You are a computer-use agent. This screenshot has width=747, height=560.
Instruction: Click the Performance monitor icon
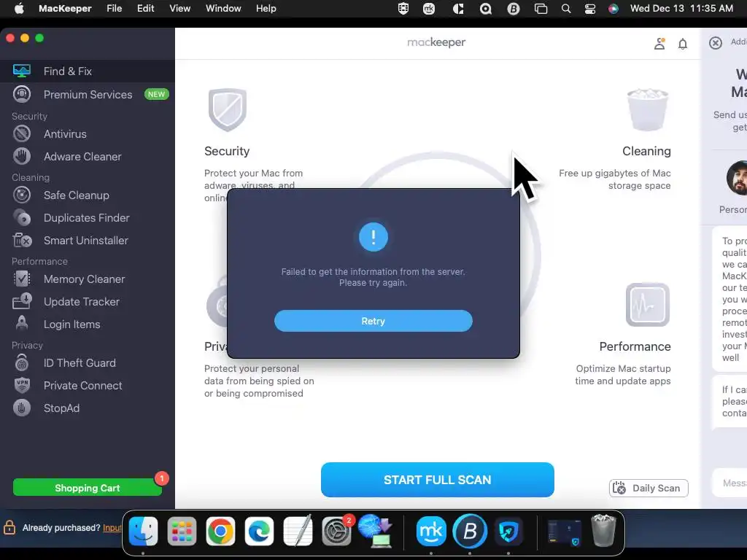tap(648, 305)
